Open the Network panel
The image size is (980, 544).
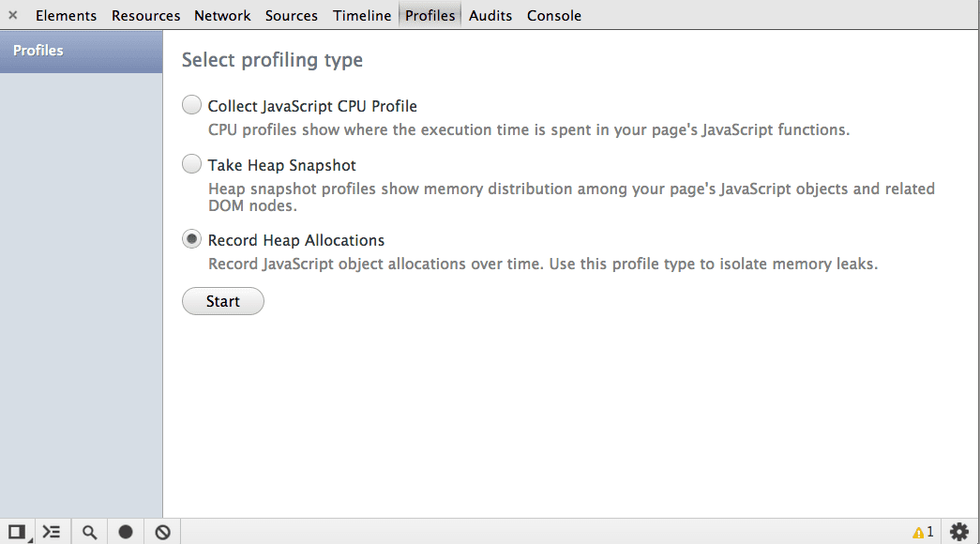[222, 15]
